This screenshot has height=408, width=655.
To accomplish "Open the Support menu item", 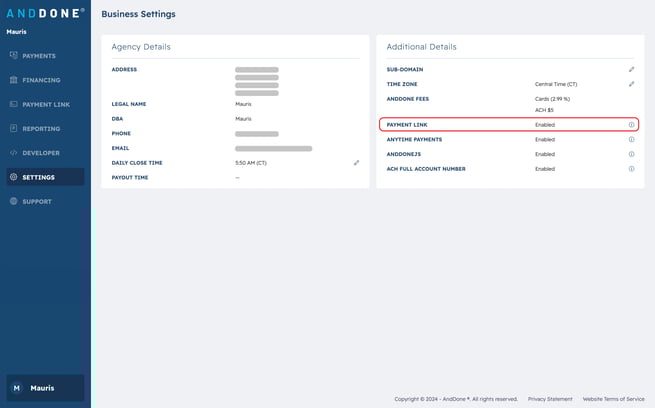I will [x=45, y=201].
